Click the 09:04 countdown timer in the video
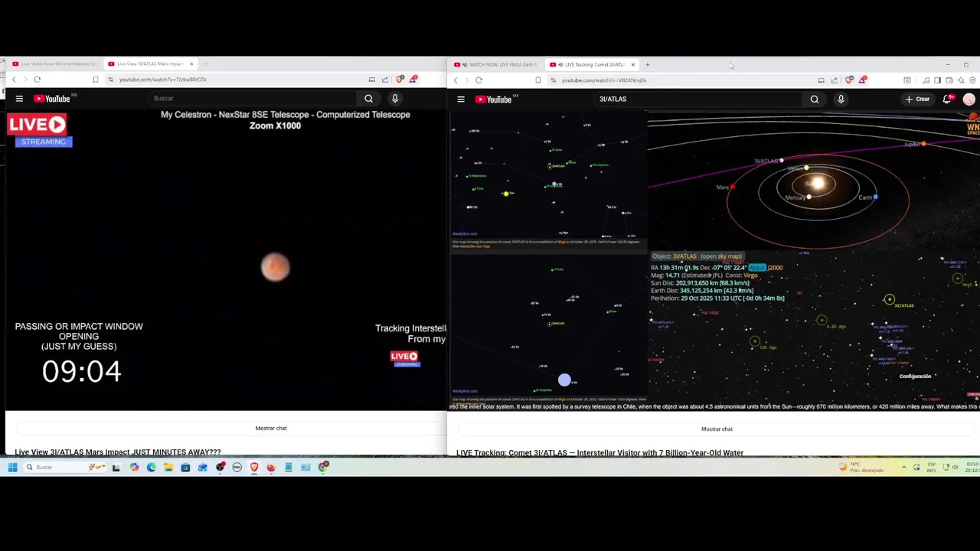980x551 pixels. coord(81,372)
